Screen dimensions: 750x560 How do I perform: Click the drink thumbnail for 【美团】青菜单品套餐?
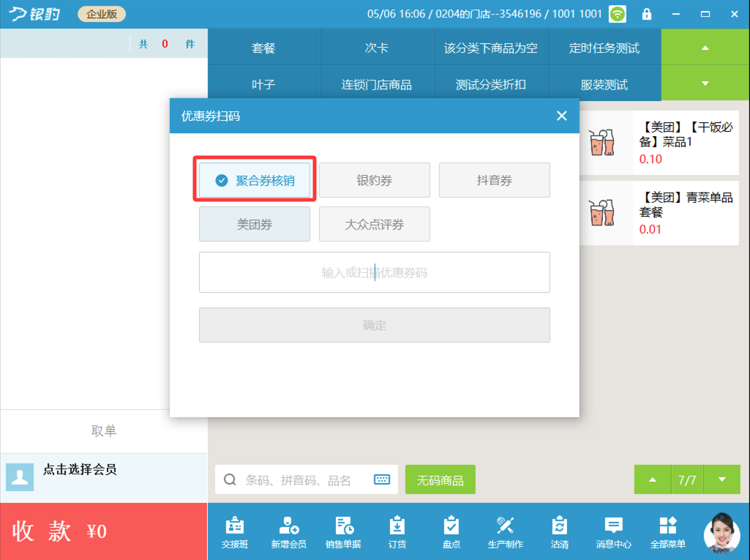[601, 212]
